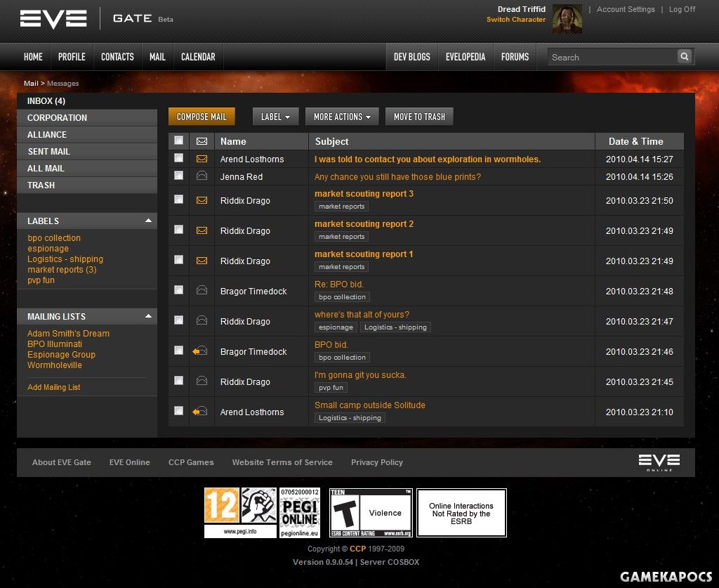Click opened envelope icon for Re: BPO bid
The image size is (719, 588).
(x=202, y=290)
